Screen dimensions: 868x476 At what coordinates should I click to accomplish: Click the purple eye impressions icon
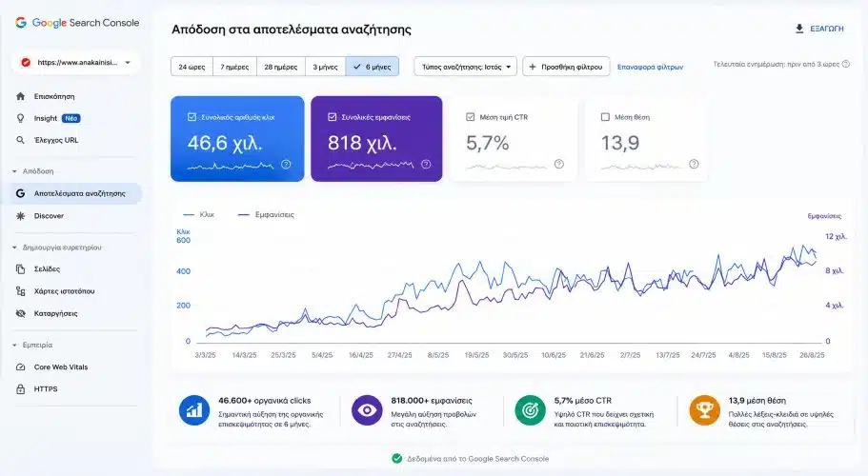[x=367, y=410]
